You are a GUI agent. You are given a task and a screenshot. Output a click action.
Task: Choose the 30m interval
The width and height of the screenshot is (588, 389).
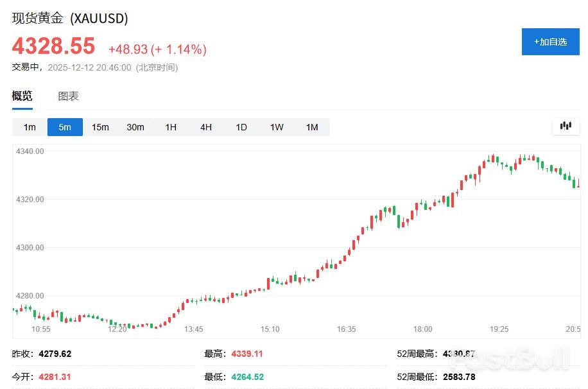135,127
